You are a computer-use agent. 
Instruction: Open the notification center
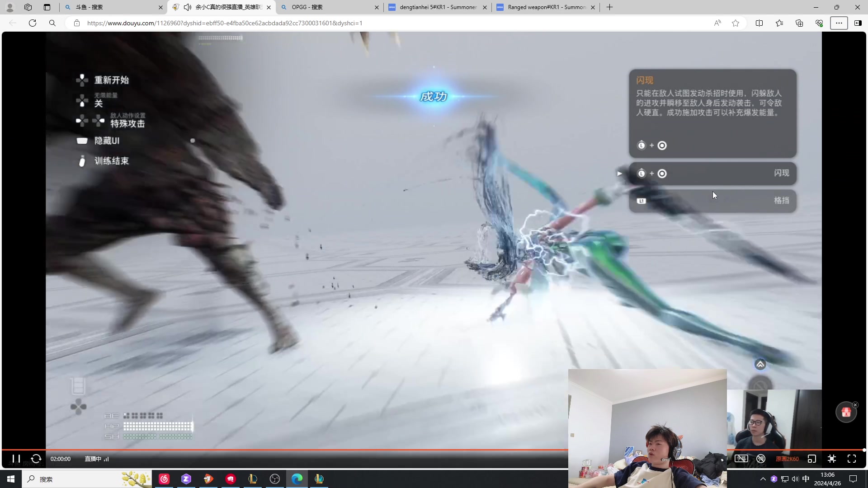pyautogui.click(x=853, y=479)
